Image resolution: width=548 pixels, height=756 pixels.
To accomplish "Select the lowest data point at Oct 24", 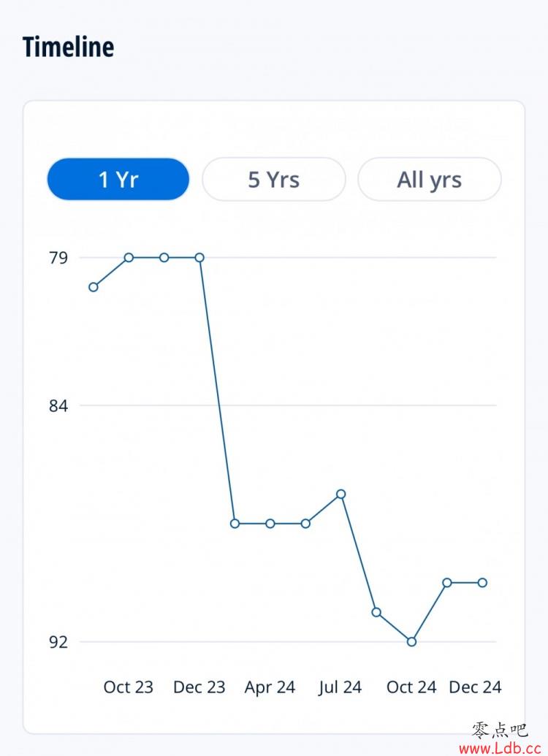I will pyautogui.click(x=411, y=641).
